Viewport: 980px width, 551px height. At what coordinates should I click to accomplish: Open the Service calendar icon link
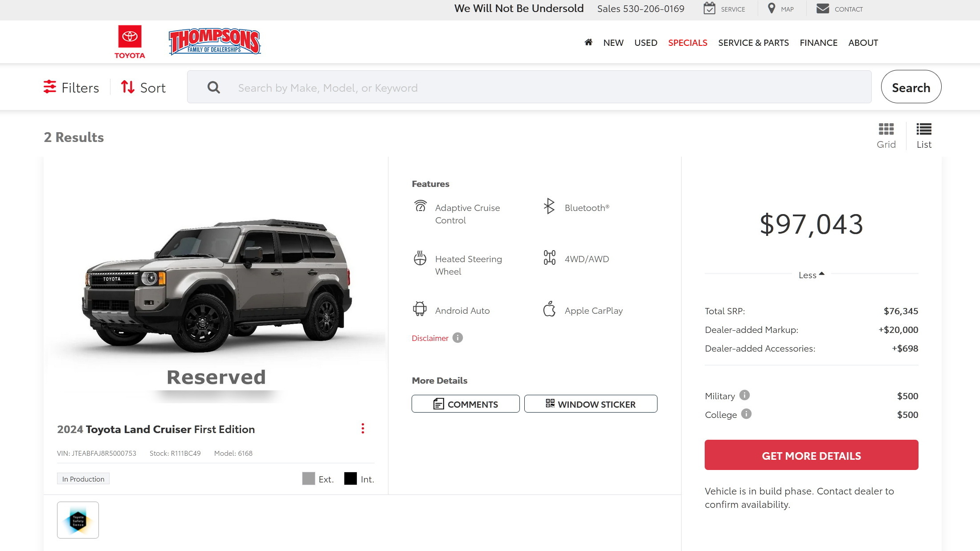pos(709,8)
